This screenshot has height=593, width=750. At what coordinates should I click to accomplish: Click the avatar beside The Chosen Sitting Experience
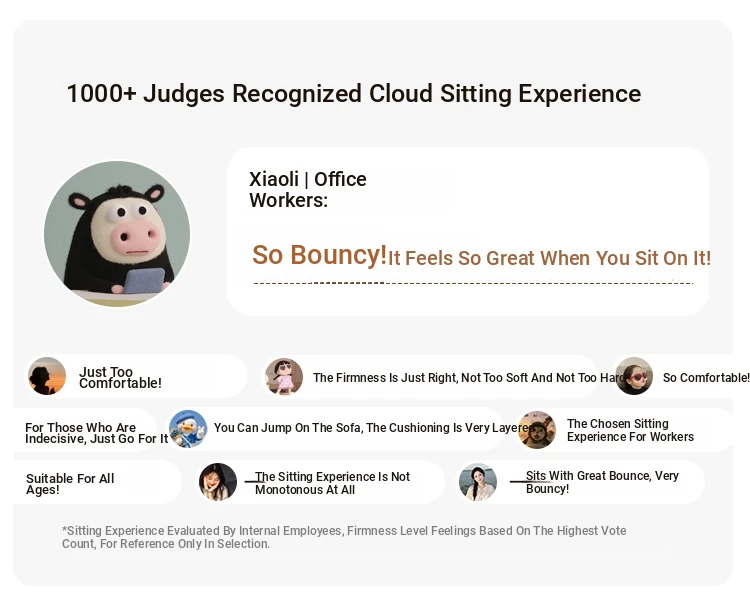(537, 430)
